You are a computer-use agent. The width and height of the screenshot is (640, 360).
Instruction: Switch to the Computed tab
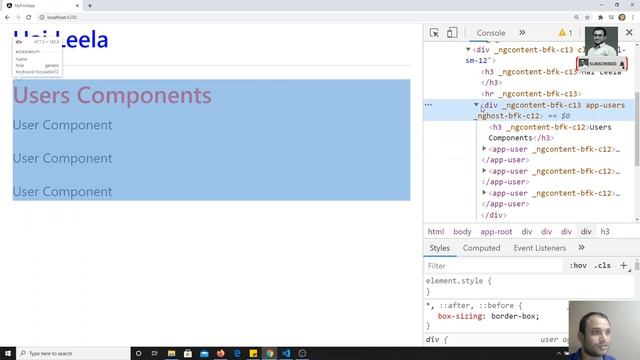click(481, 248)
